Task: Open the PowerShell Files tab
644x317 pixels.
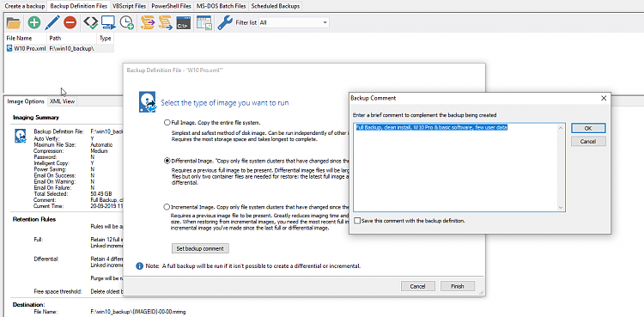Action: [x=171, y=6]
